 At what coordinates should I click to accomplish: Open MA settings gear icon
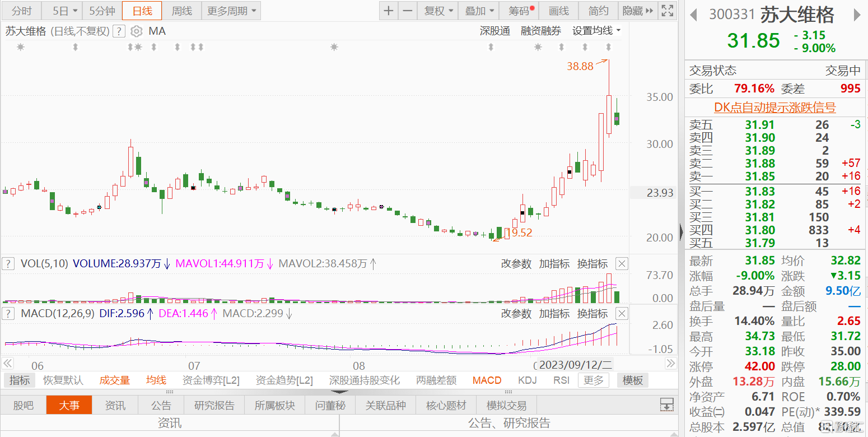[x=136, y=31]
